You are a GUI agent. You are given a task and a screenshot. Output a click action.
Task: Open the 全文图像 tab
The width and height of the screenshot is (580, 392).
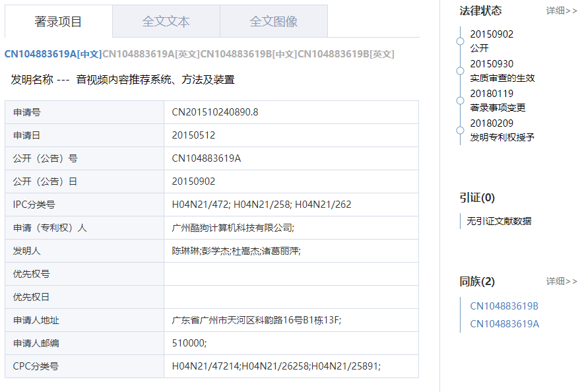point(273,21)
